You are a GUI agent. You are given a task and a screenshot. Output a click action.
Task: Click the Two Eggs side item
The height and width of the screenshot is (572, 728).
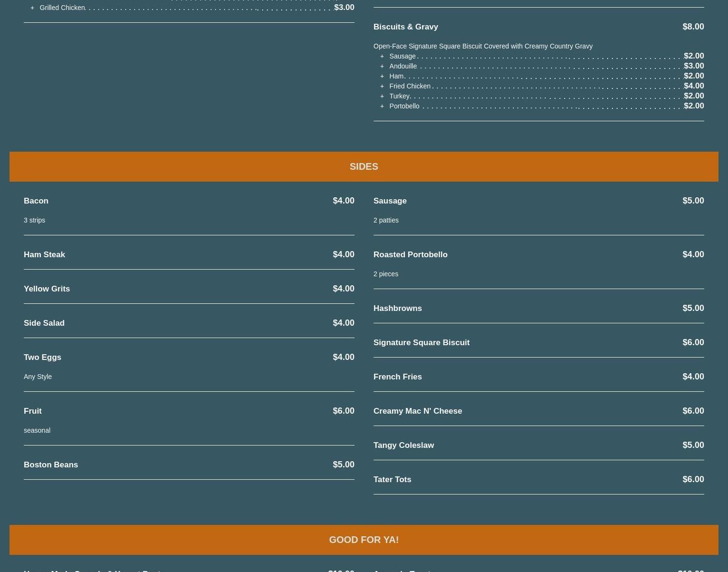coord(42,357)
